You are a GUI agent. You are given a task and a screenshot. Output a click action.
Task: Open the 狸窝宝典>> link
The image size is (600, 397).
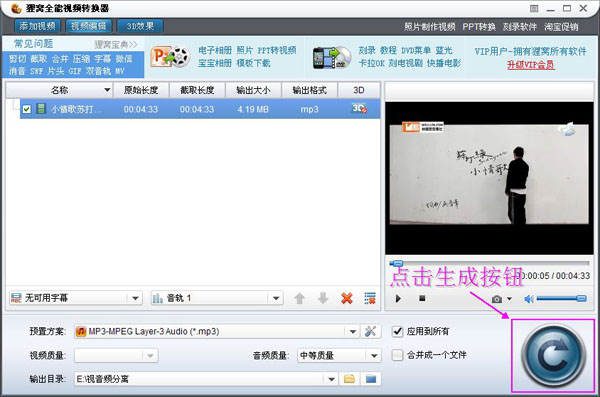pos(116,44)
